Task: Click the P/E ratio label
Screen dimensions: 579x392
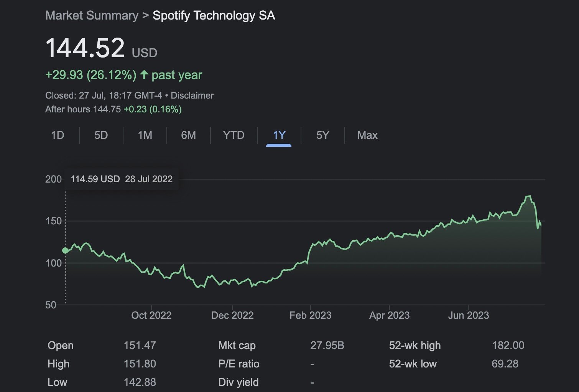Action: (x=239, y=364)
